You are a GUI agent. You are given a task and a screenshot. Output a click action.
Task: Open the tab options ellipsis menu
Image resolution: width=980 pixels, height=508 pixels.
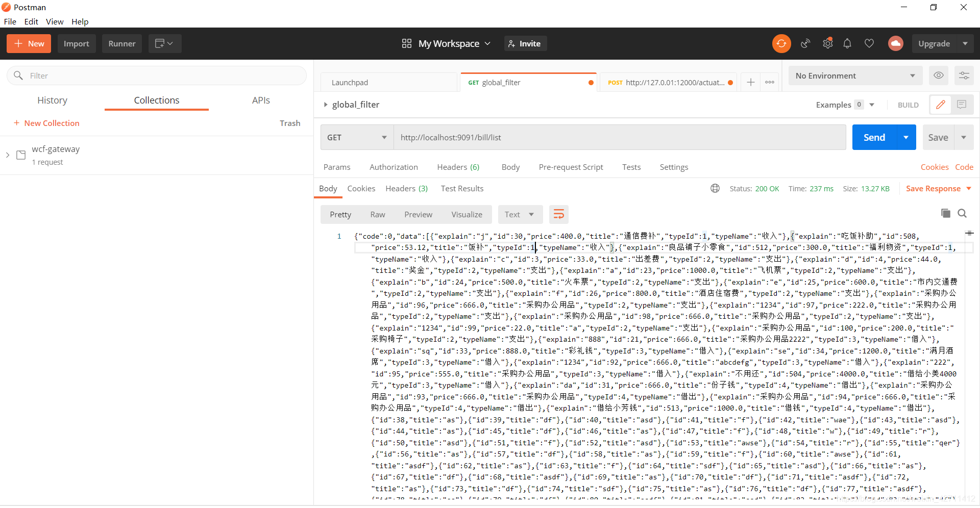pyautogui.click(x=770, y=82)
